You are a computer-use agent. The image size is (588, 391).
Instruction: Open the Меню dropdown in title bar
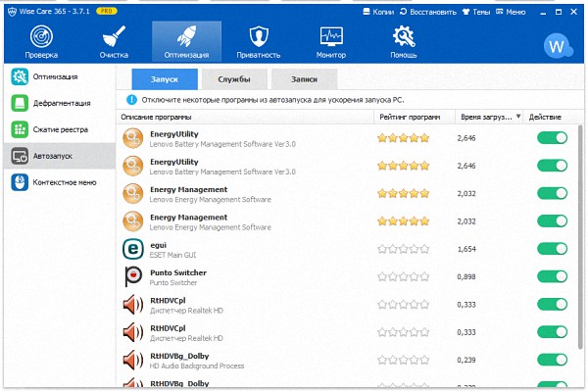pyautogui.click(x=511, y=12)
